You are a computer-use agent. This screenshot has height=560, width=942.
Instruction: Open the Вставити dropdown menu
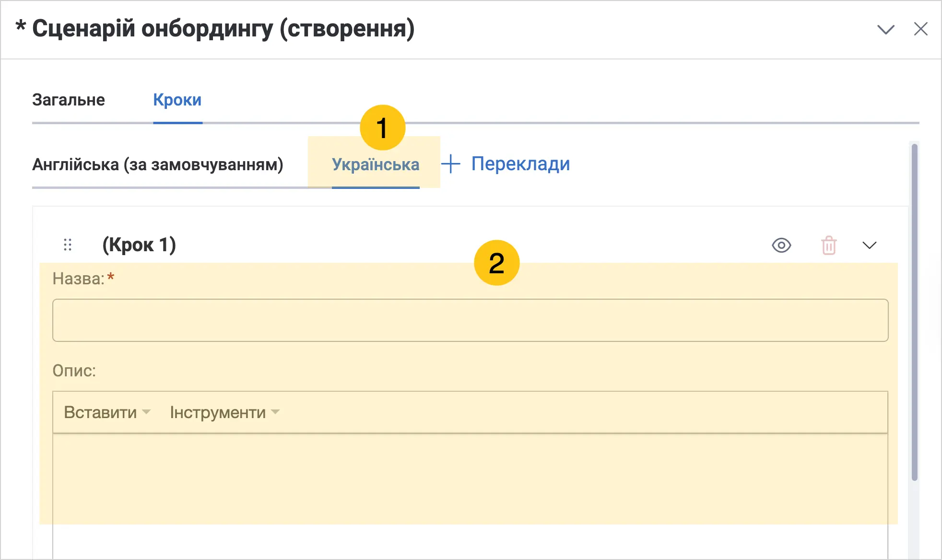[107, 412]
